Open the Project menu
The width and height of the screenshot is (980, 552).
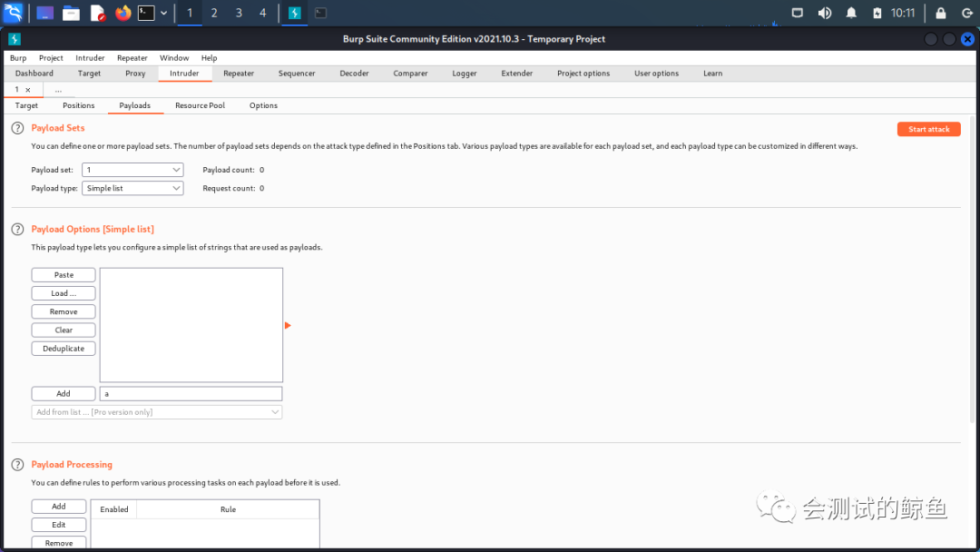point(51,57)
